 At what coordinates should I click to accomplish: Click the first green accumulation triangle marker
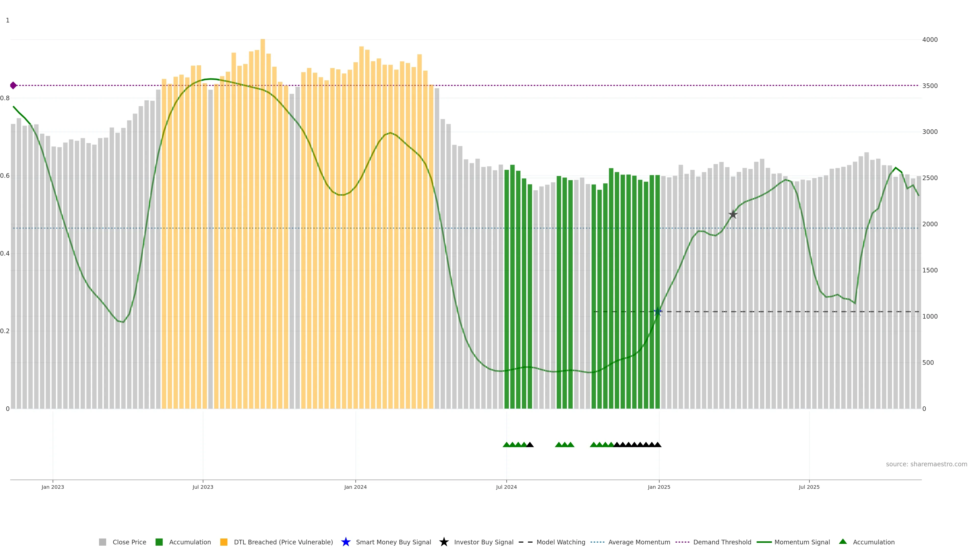click(x=506, y=445)
